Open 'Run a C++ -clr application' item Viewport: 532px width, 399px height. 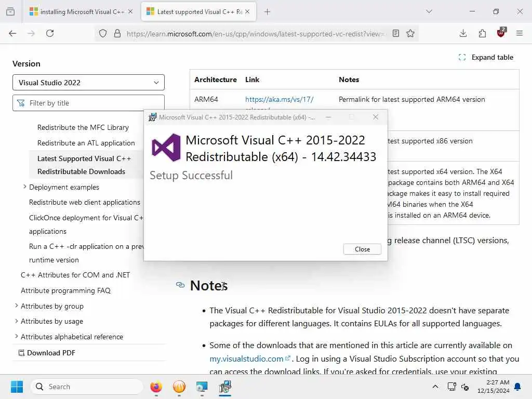[x=86, y=253]
